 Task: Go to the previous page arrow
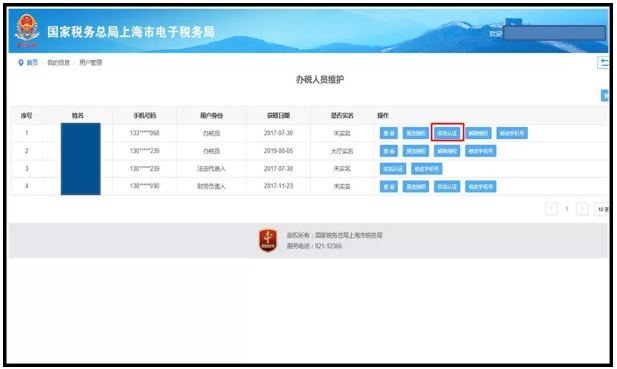551,209
